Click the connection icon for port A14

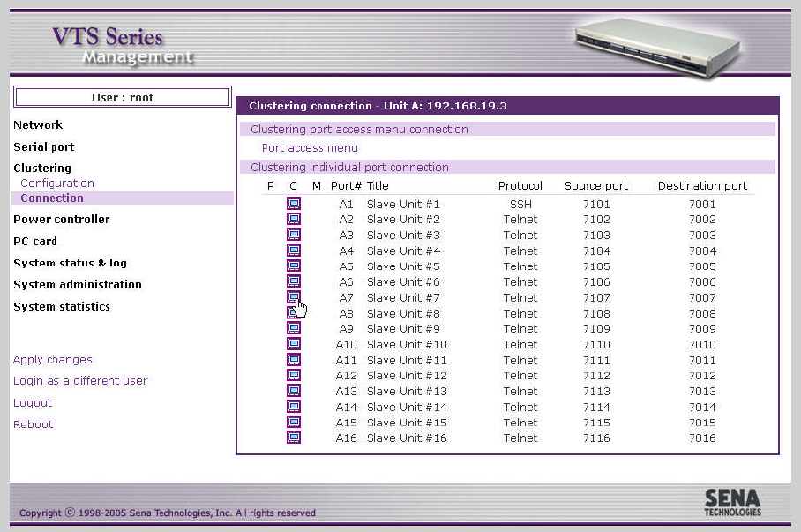coord(294,407)
